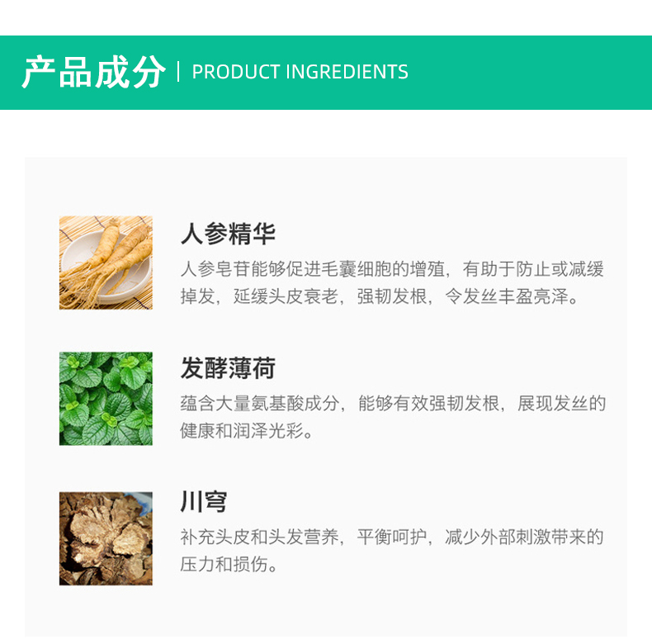Click the text line starting with 掉发
This screenshot has width=652, height=644.
coord(379,296)
